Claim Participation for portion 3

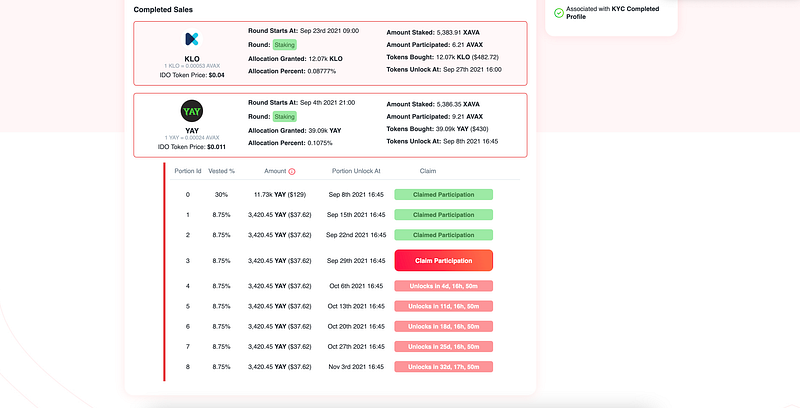443,261
